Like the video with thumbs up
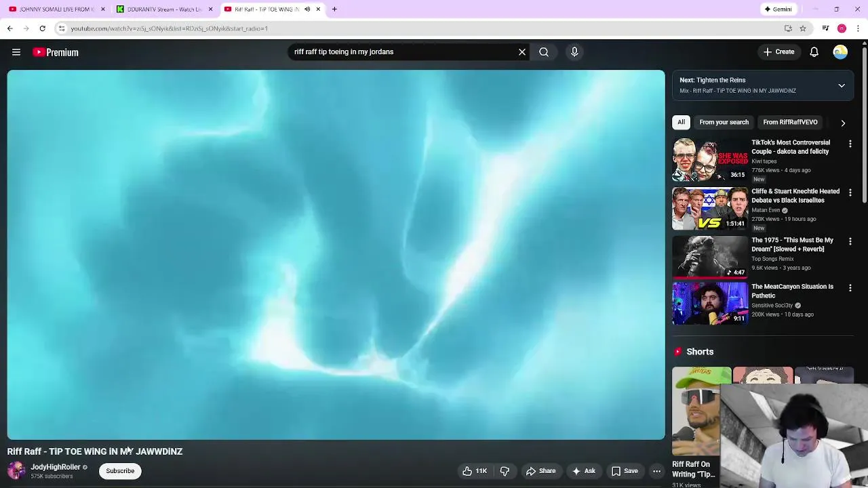The height and width of the screenshot is (488, 868). (x=475, y=471)
